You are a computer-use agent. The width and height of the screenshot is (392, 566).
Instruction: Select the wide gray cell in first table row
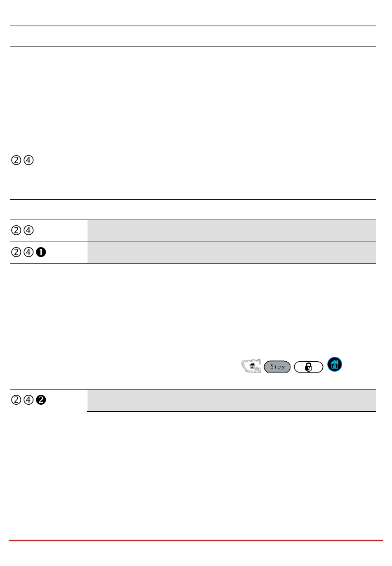pos(281,231)
